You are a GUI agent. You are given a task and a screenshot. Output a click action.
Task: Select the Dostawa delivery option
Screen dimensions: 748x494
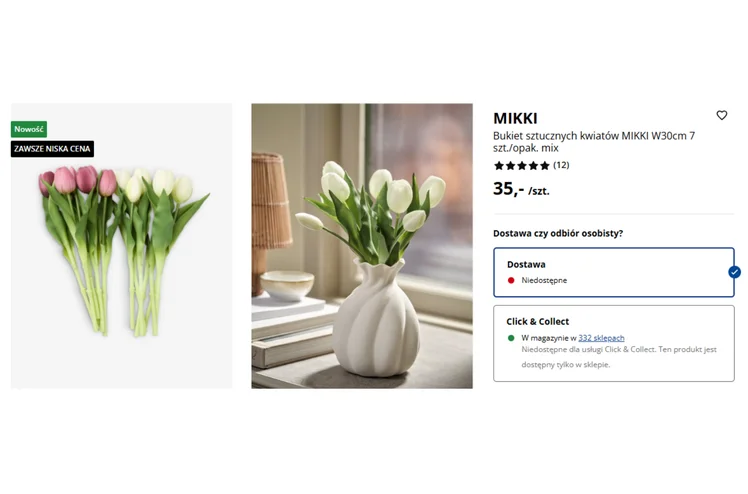click(x=613, y=272)
